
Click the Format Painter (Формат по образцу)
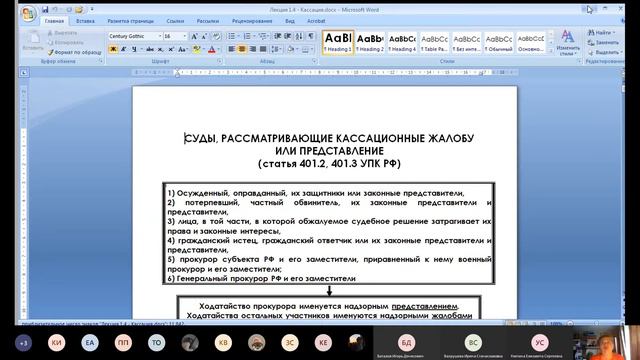click(75, 52)
